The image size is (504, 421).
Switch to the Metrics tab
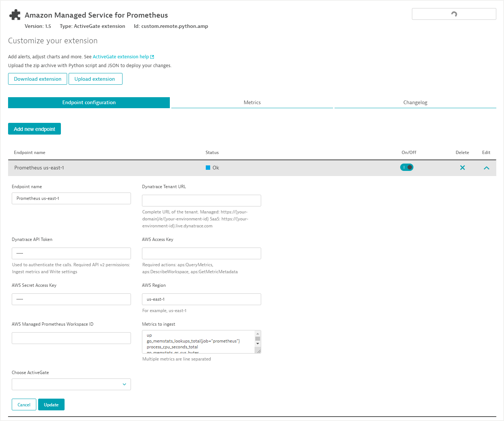(252, 103)
